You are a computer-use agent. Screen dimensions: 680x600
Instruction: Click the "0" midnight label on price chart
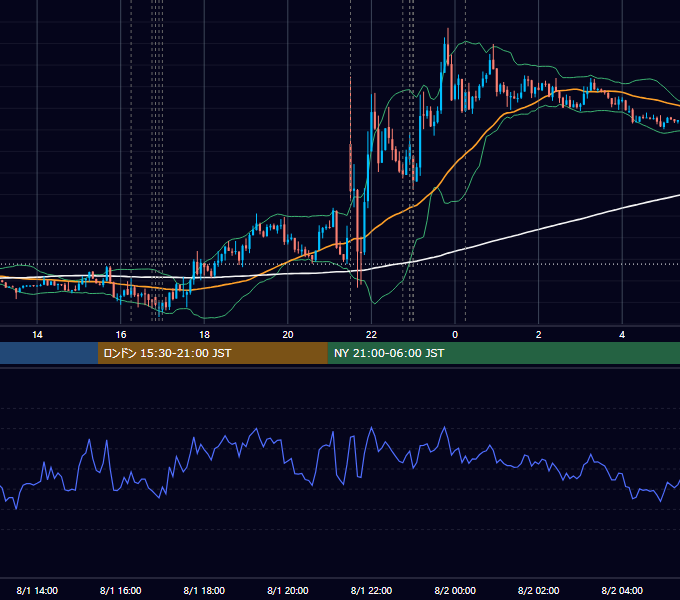(455, 335)
